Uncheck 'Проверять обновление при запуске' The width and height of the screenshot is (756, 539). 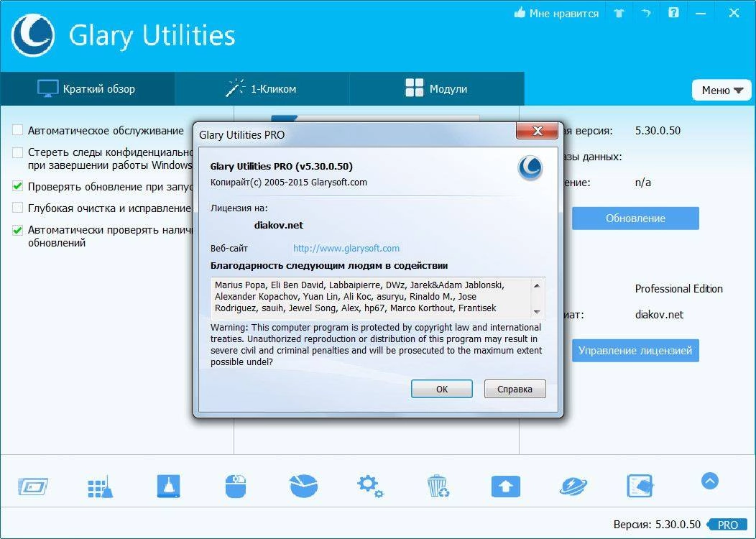point(17,186)
